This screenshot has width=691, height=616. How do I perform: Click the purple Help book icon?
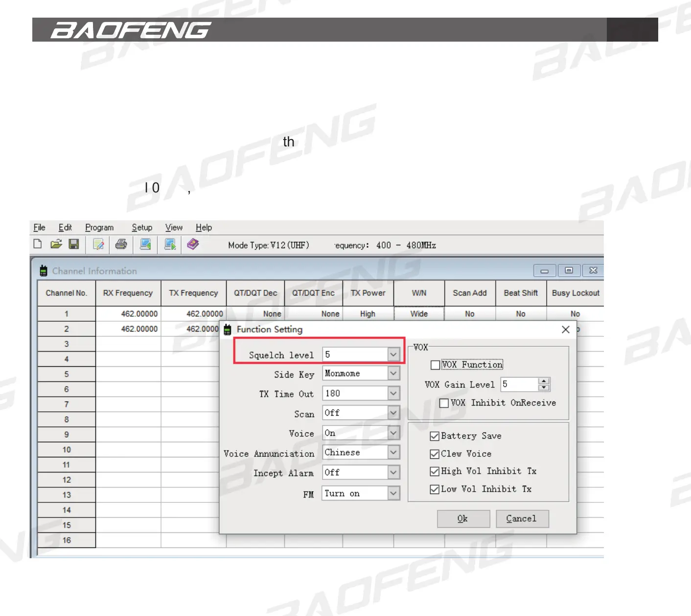pyautogui.click(x=193, y=244)
